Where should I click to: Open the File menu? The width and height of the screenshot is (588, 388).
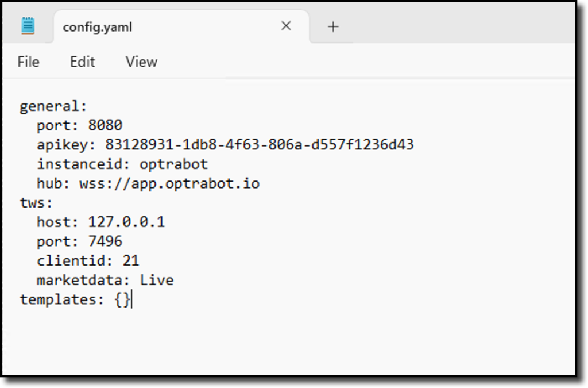(28, 62)
